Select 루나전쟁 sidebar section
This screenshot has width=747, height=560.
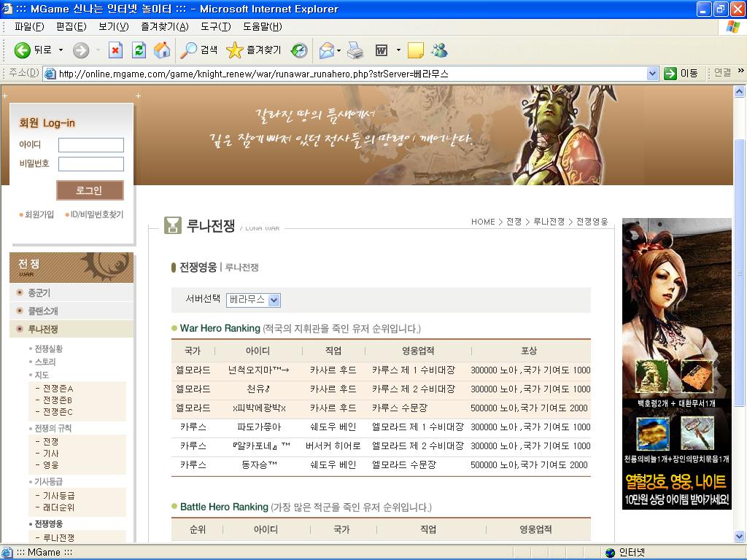tap(43, 329)
